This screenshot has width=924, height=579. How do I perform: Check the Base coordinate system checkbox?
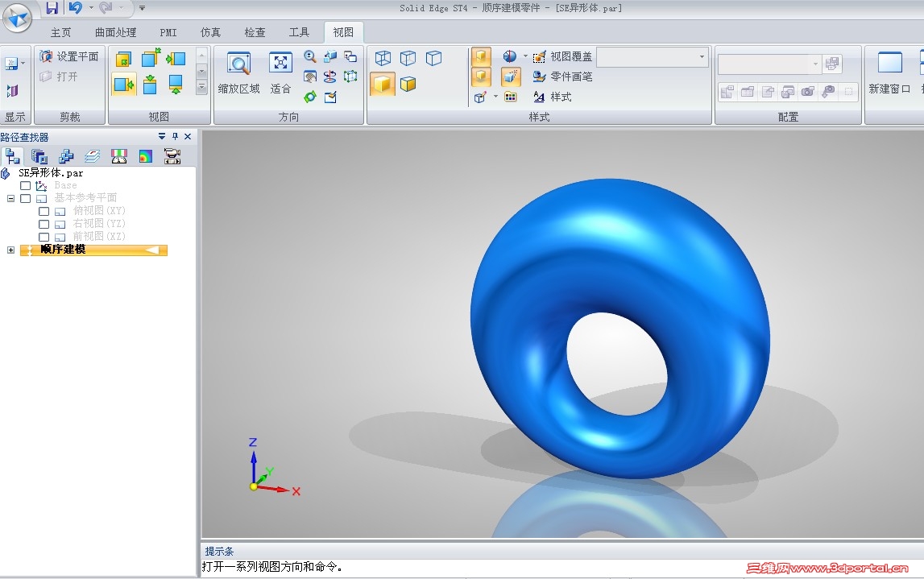pyautogui.click(x=25, y=185)
